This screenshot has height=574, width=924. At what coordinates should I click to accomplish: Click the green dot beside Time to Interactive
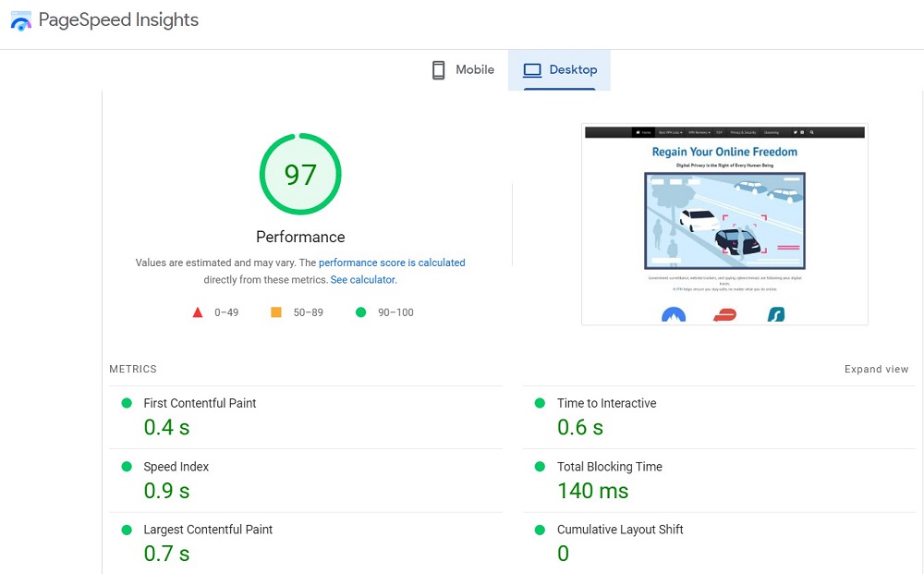(x=540, y=403)
